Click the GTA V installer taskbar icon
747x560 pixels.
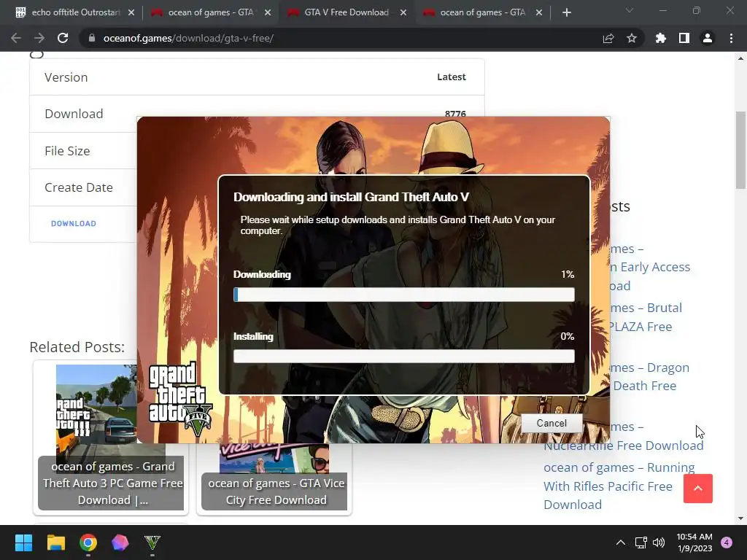pos(152,542)
